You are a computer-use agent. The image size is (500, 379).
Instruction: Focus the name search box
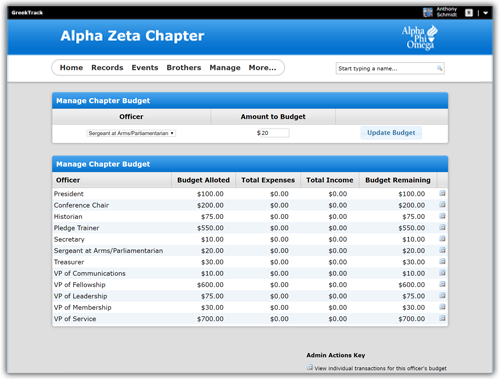(390, 68)
